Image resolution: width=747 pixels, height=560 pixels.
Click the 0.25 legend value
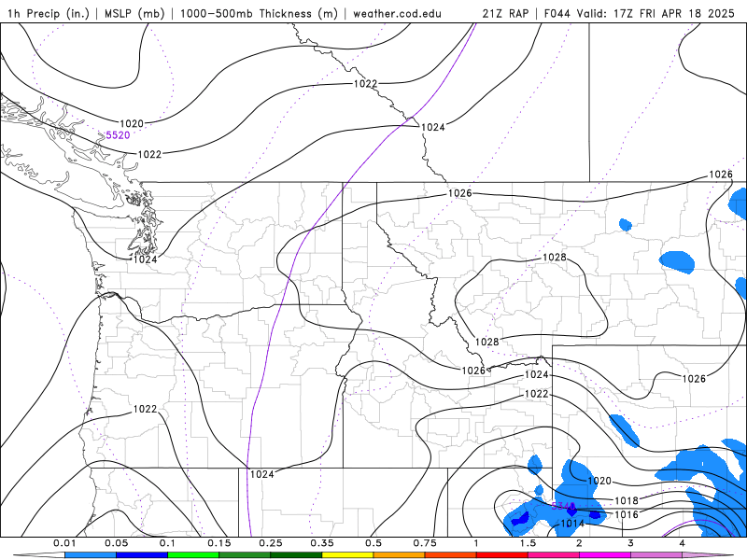271,543
